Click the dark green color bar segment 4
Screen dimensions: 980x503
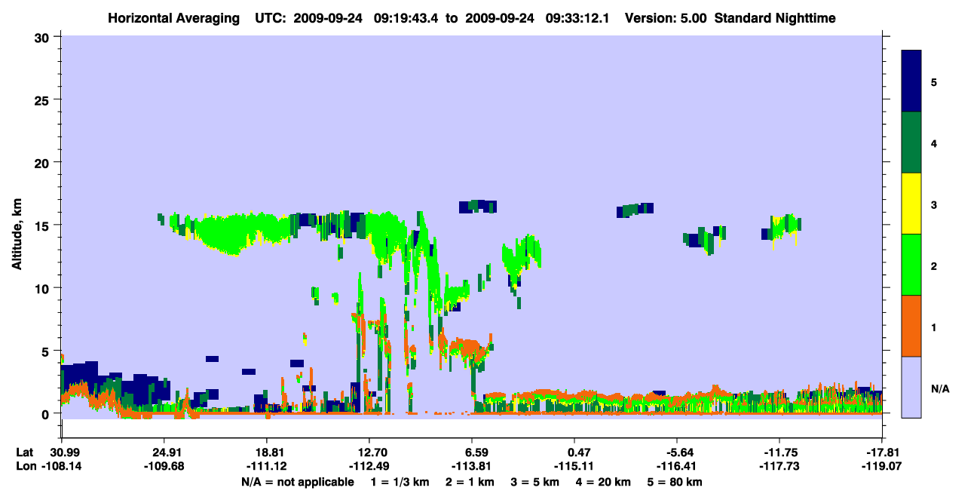click(x=911, y=143)
